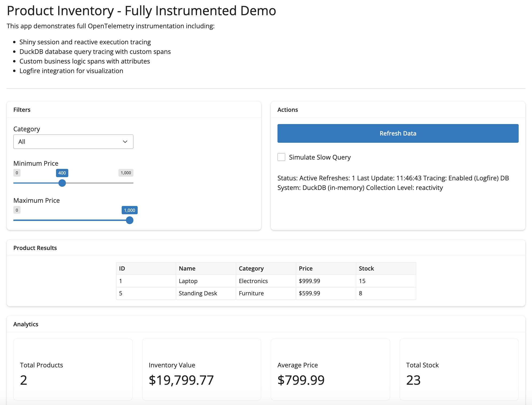
Task: Click the Minimum Price 1,000 maximum label
Action: 126,173
